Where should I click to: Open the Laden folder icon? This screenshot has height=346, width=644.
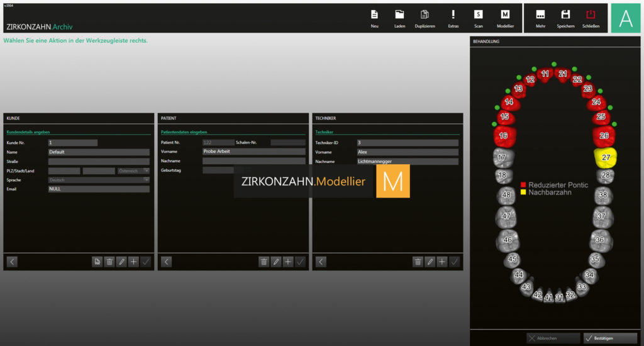[399, 14]
